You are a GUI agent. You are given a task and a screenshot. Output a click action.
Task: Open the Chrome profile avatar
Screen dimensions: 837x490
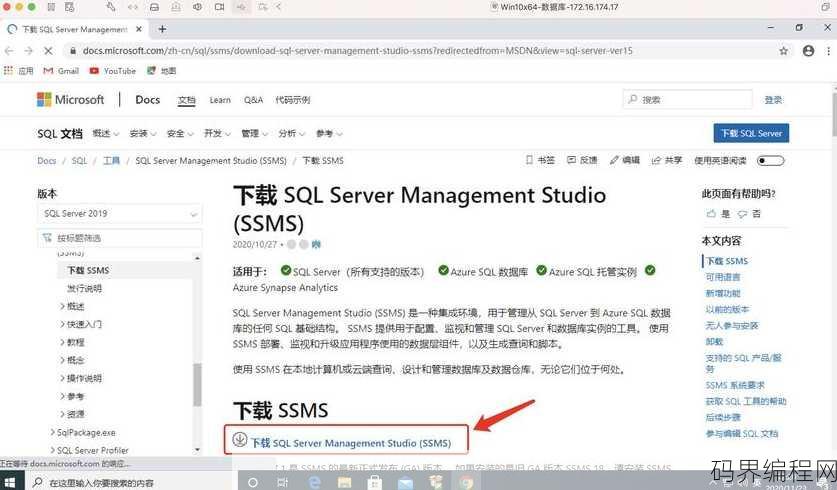[808, 51]
